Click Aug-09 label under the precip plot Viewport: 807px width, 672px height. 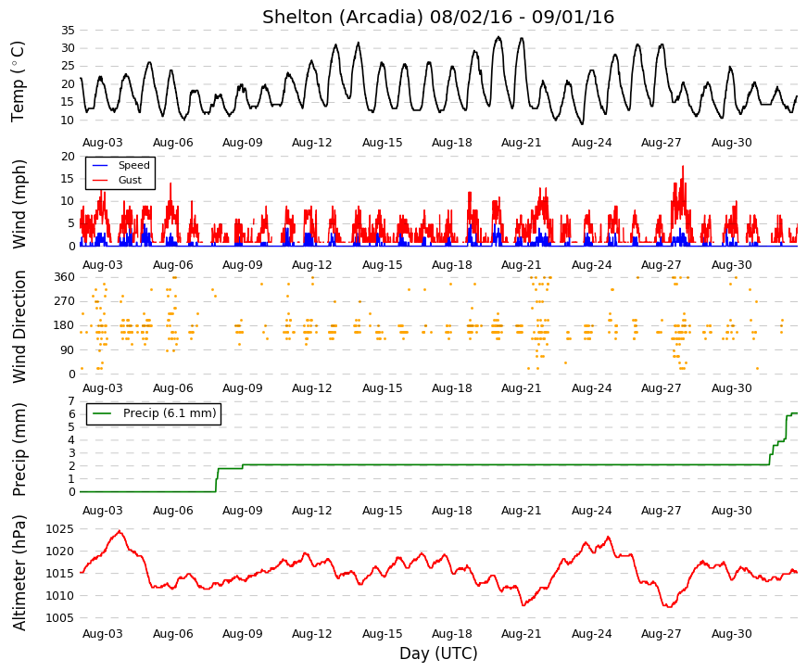[x=243, y=511]
